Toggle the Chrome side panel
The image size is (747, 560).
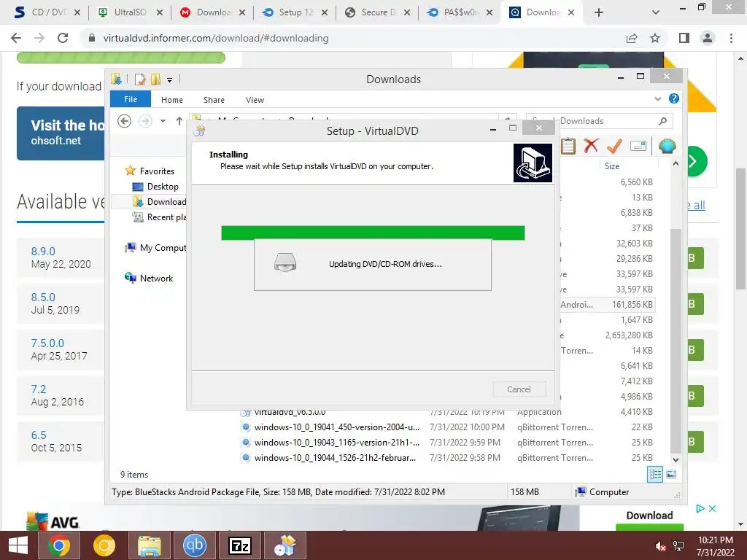pos(684,38)
